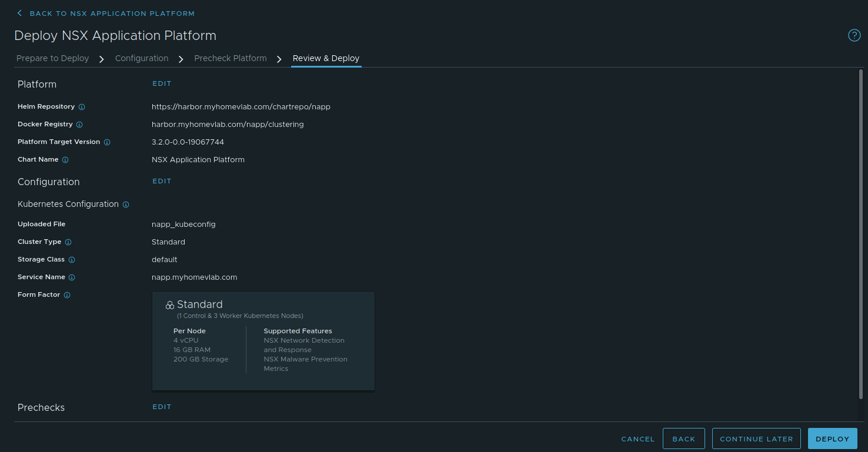Open Platform Target Version info tooltip
This screenshot has height=452, width=868.
coord(107,142)
